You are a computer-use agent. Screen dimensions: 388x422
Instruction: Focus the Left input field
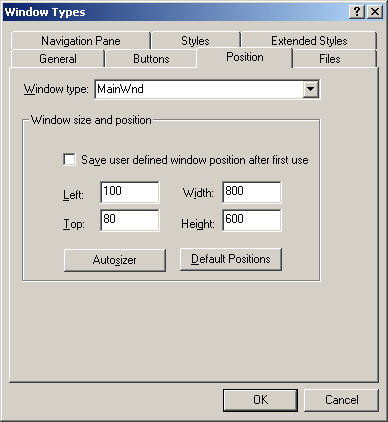[130, 192]
